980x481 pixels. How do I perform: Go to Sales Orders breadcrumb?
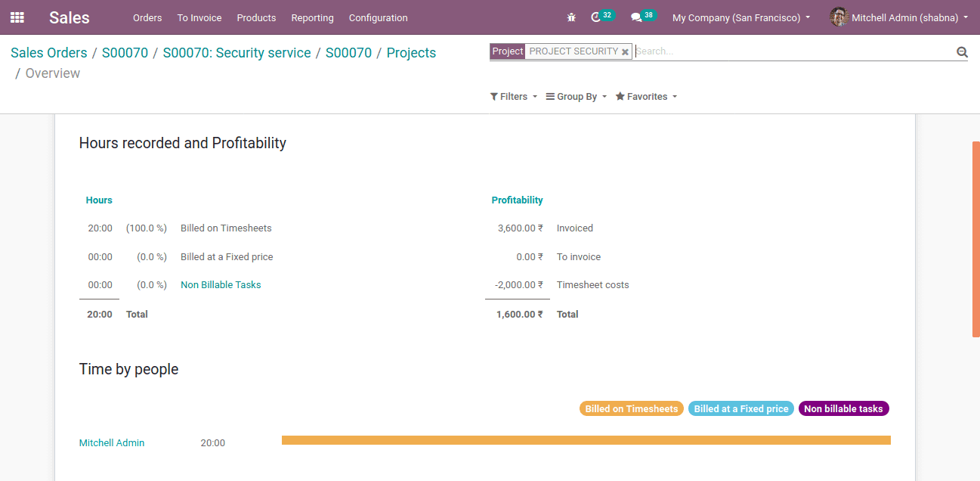[49, 53]
